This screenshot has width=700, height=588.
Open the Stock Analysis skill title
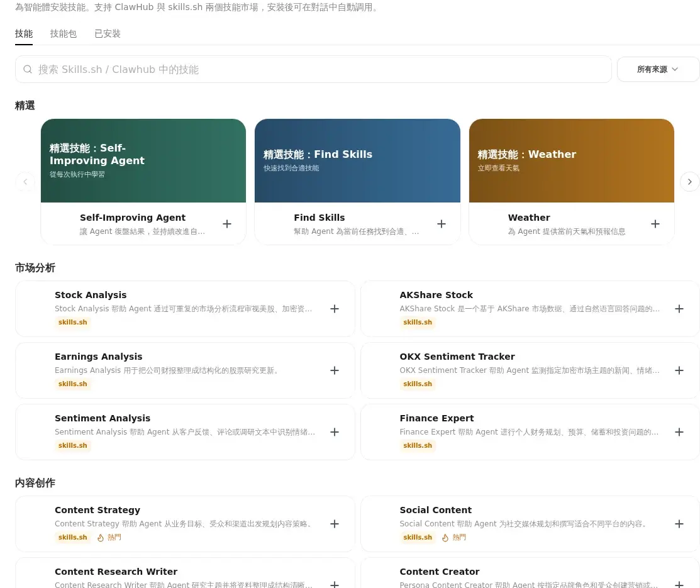click(x=91, y=295)
